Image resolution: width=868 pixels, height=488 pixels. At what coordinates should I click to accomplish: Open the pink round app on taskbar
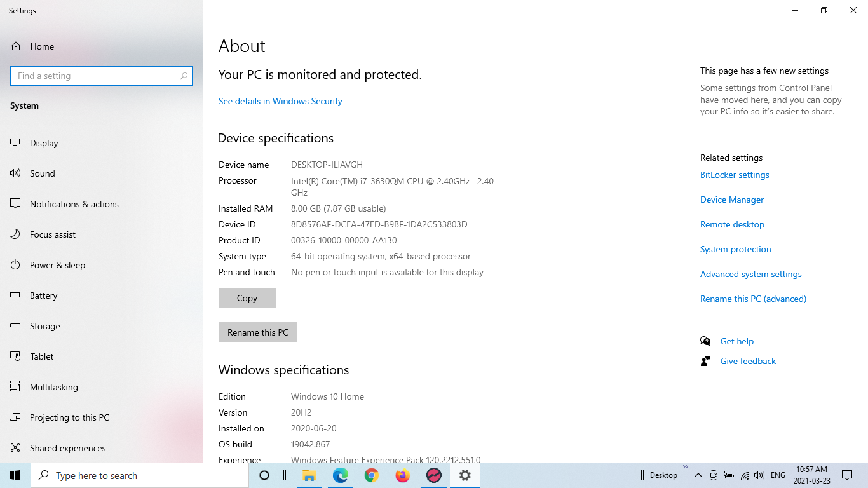[x=434, y=475]
